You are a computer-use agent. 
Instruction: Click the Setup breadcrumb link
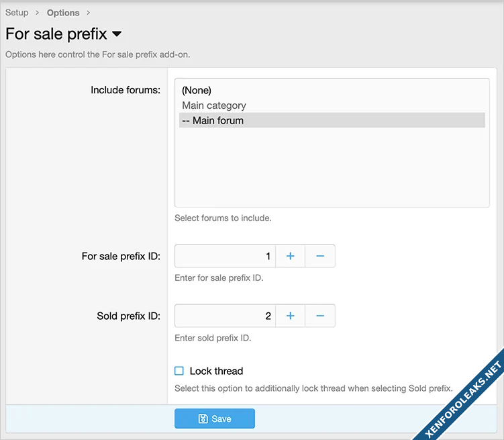(17, 13)
